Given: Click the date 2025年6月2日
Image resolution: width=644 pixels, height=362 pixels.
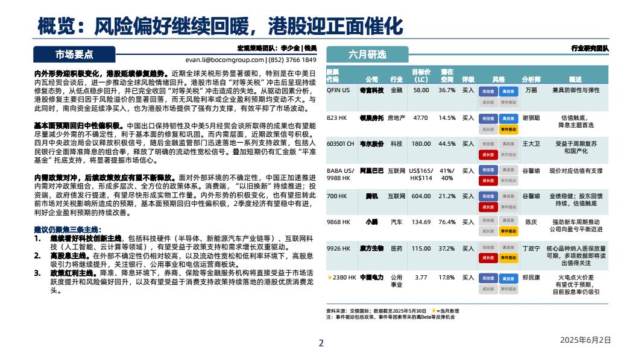Looking at the screenshot, I should point(586,340).
